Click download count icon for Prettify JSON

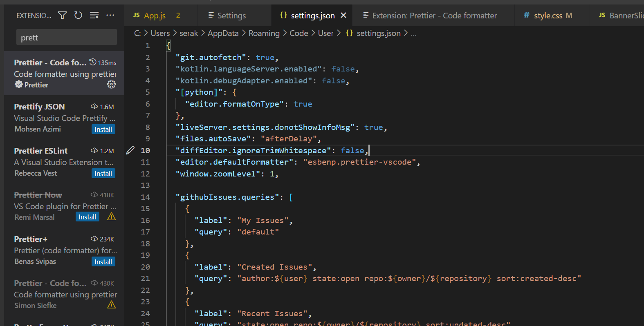[94, 106]
